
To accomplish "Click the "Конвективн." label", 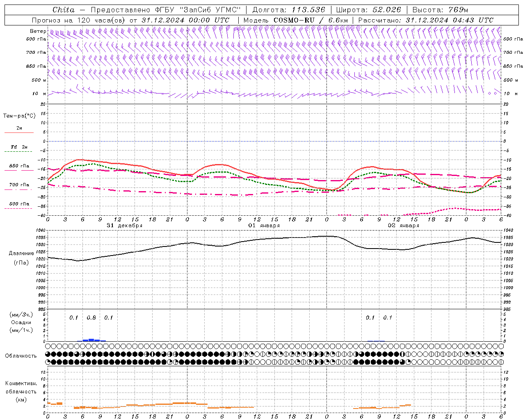I will point(21,383).
